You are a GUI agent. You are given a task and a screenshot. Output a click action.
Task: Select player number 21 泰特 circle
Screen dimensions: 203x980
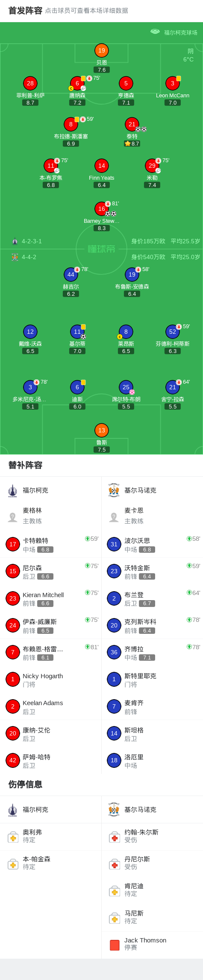(132, 124)
